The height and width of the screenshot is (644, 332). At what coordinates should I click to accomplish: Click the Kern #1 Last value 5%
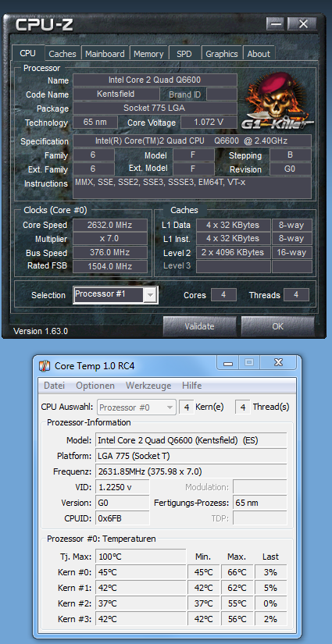270,588
